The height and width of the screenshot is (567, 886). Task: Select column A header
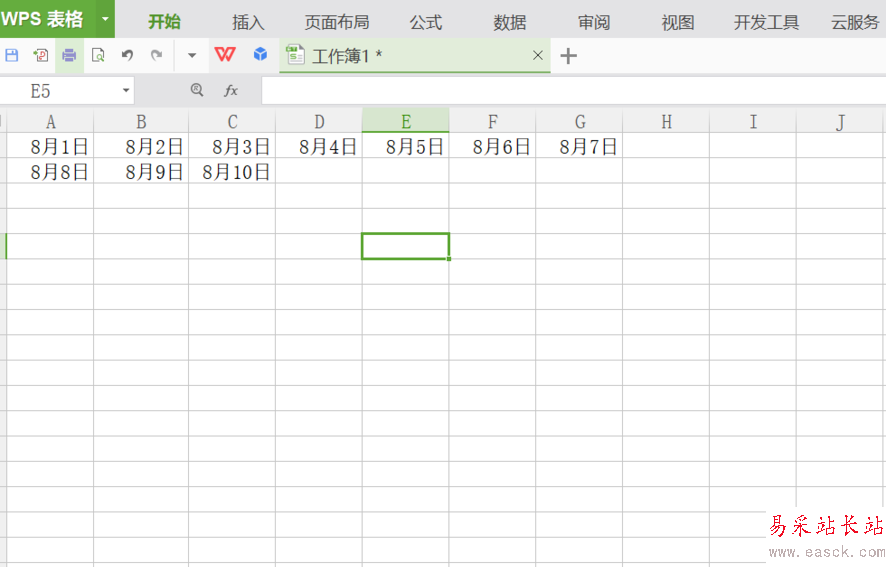[50, 122]
